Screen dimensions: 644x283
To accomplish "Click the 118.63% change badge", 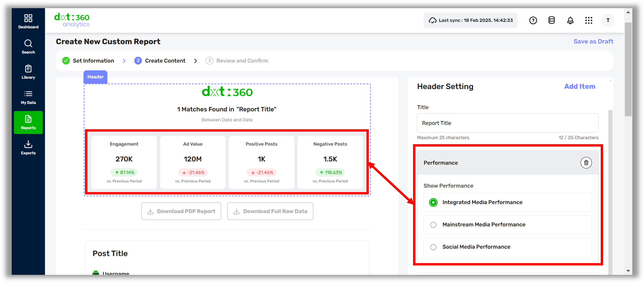I will click(330, 172).
